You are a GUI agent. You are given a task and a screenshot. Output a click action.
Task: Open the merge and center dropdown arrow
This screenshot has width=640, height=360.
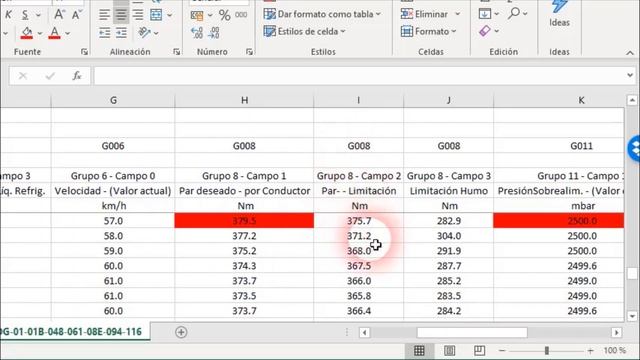click(169, 15)
